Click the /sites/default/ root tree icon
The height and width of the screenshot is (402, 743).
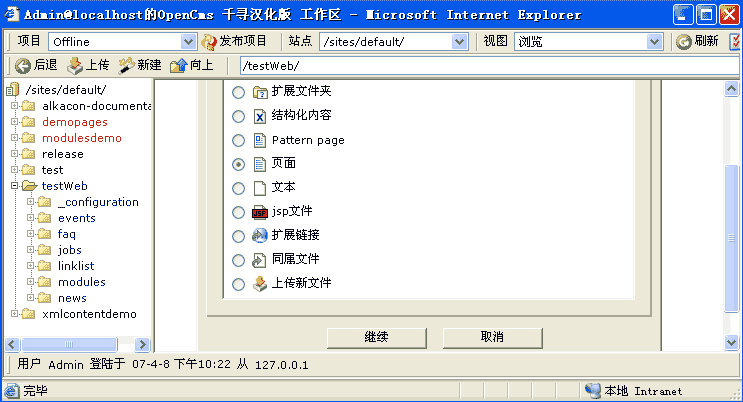pos(13,89)
